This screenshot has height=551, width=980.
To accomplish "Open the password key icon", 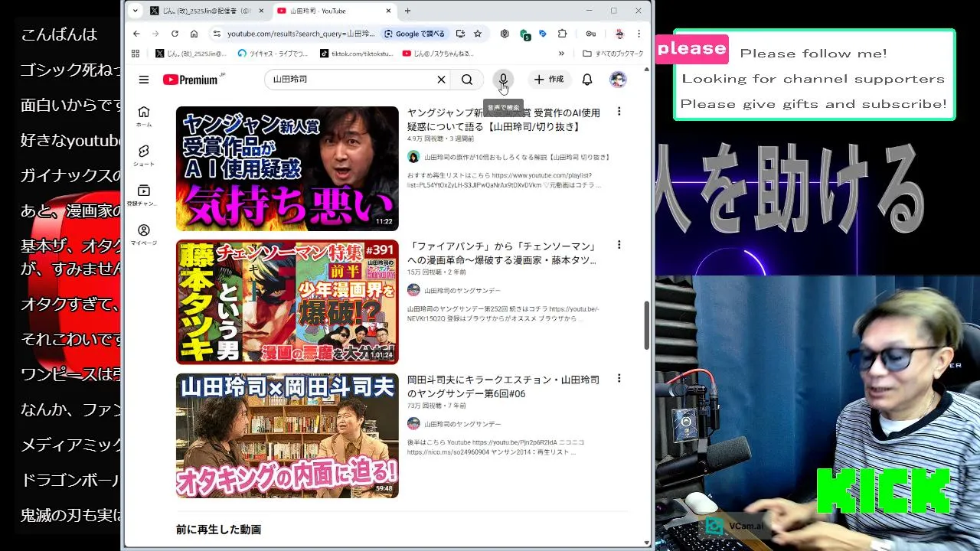I will click(x=591, y=34).
